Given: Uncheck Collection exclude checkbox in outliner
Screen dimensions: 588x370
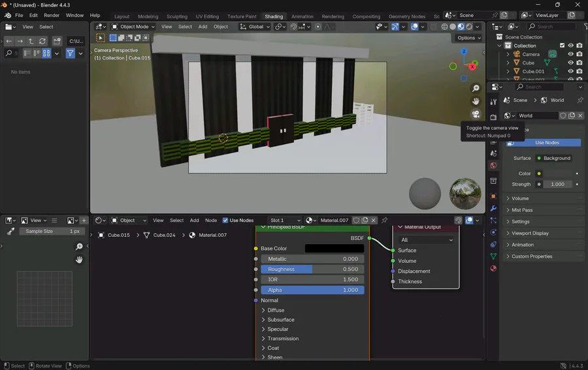Looking at the screenshot, I should pyautogui.click(x=562, y=45).
